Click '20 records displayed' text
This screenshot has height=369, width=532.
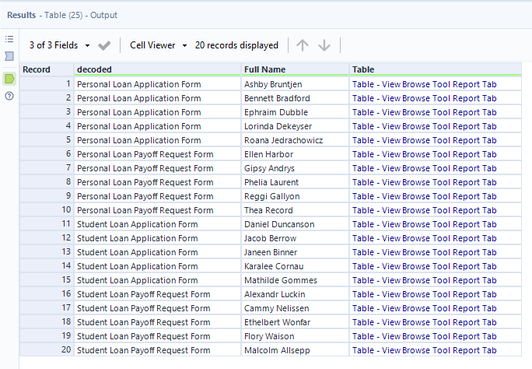[x=236, y=45]
